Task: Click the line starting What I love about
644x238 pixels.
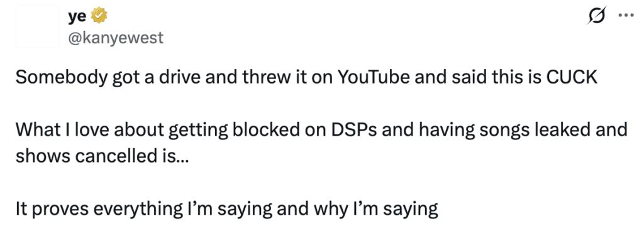Action: pos(321,131)
